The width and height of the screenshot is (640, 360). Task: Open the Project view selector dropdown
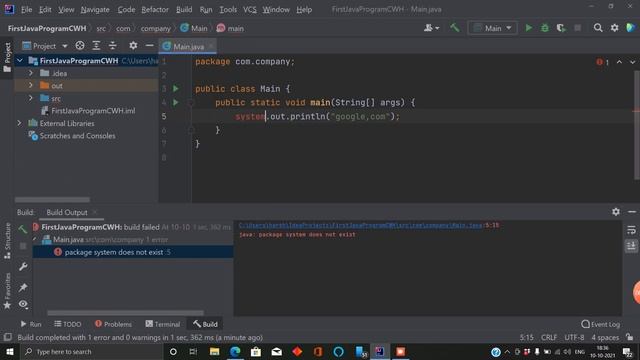[x=45, y=46]
